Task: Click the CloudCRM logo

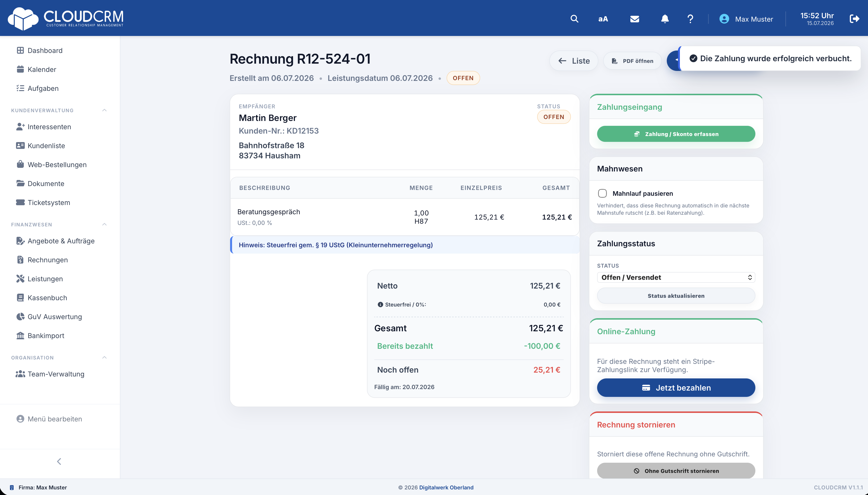Action: point(66,18)
